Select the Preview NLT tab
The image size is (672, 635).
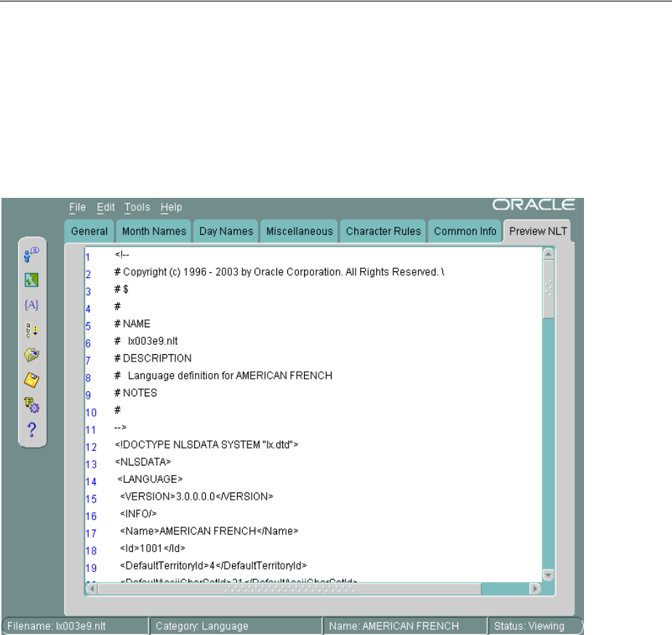538,231
